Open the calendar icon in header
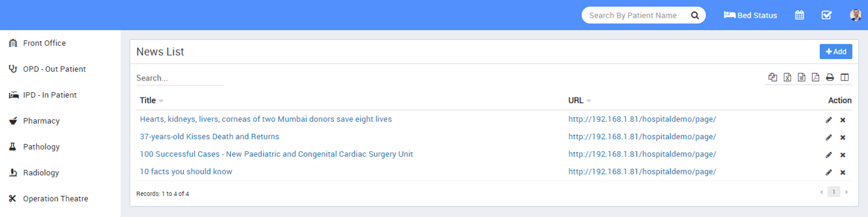Screen dimensions: 868x217 [x=799, y=15]
